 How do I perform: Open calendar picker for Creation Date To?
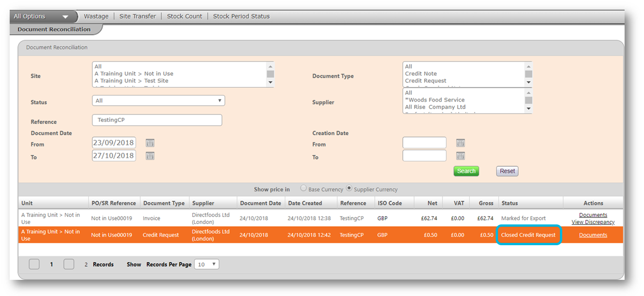[460, 156]
